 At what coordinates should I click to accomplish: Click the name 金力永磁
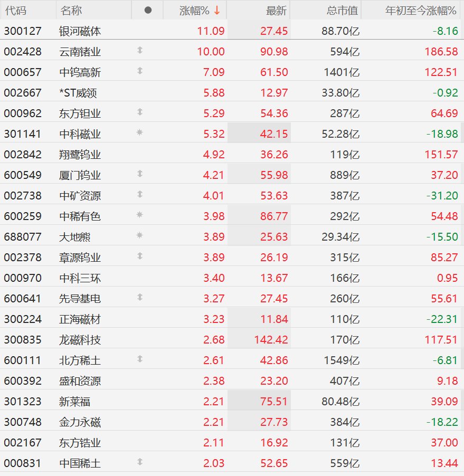point(80,422)
